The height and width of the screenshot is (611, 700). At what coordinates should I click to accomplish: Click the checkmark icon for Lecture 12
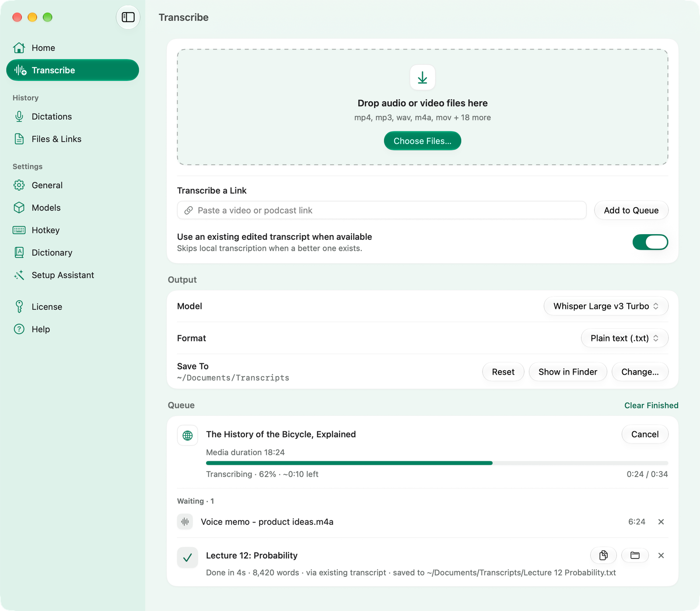click(188, 557)
